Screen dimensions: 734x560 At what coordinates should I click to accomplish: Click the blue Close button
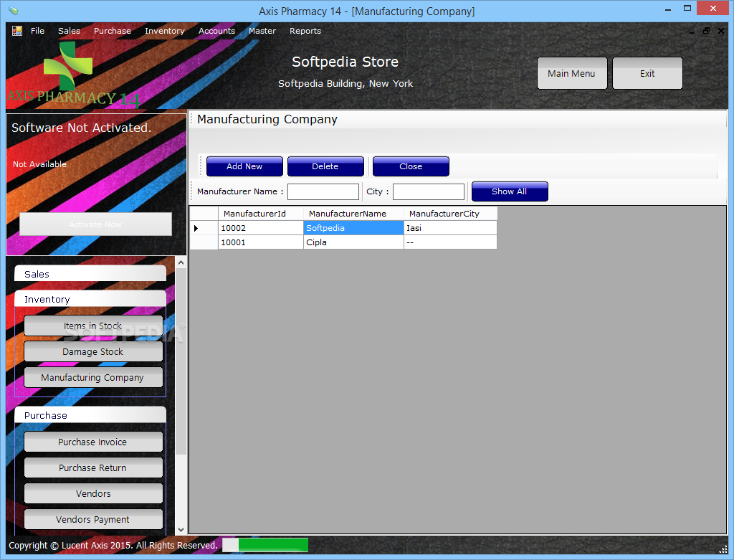(411, 166)
